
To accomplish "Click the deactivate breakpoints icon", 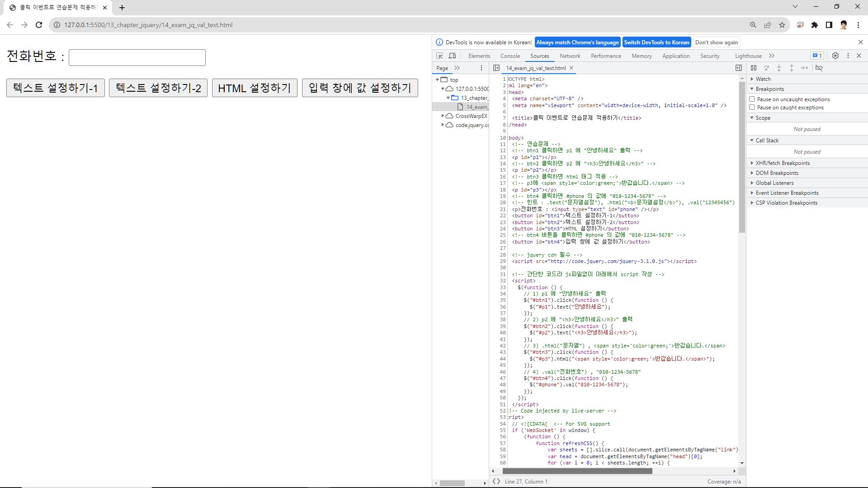I will coord(819,68).
